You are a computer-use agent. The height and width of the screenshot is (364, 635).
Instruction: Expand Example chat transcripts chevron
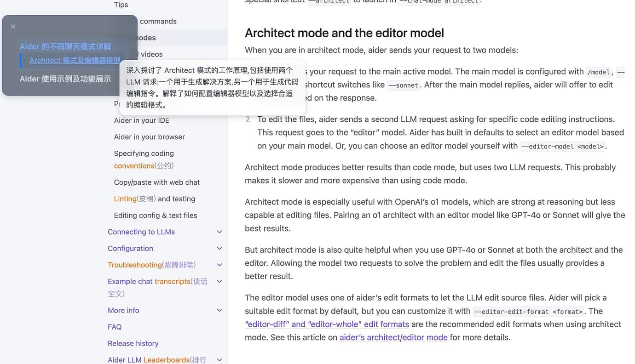click(219, 282)
